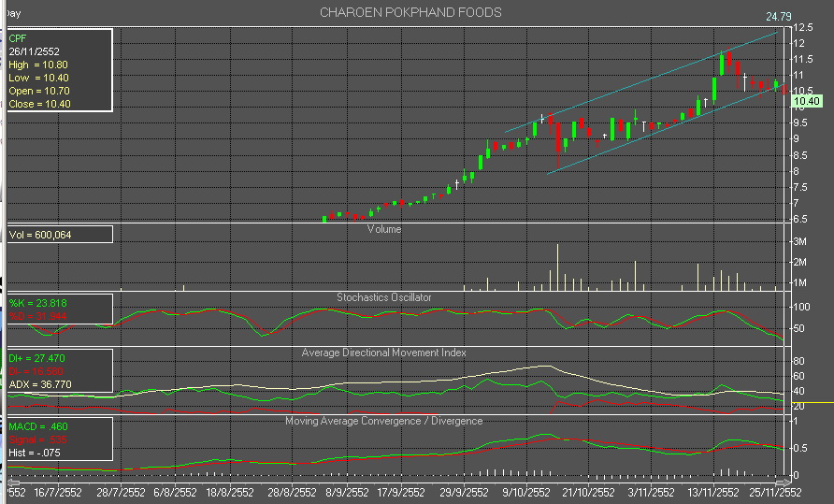The width and height of the screenshot is (834, 504).
Task: Click the High = 10.80 readout
Action: [x=38, y=65]
